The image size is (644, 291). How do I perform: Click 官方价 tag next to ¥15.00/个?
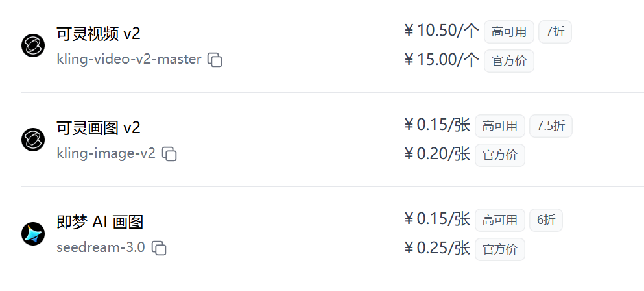click(x=509, y=61)
